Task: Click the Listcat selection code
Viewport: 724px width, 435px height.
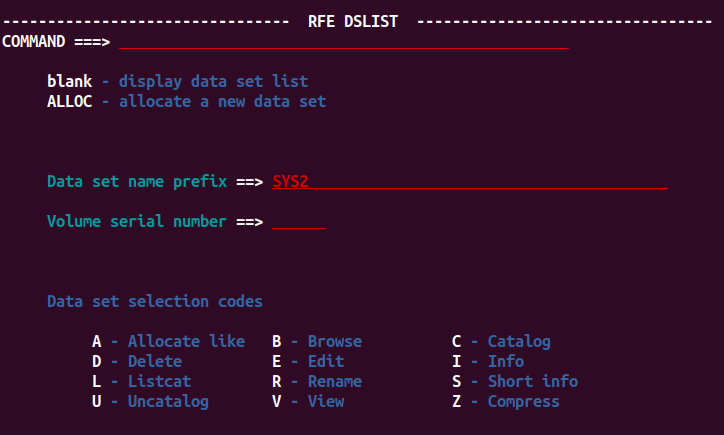Action: click(x=141, y=382)
